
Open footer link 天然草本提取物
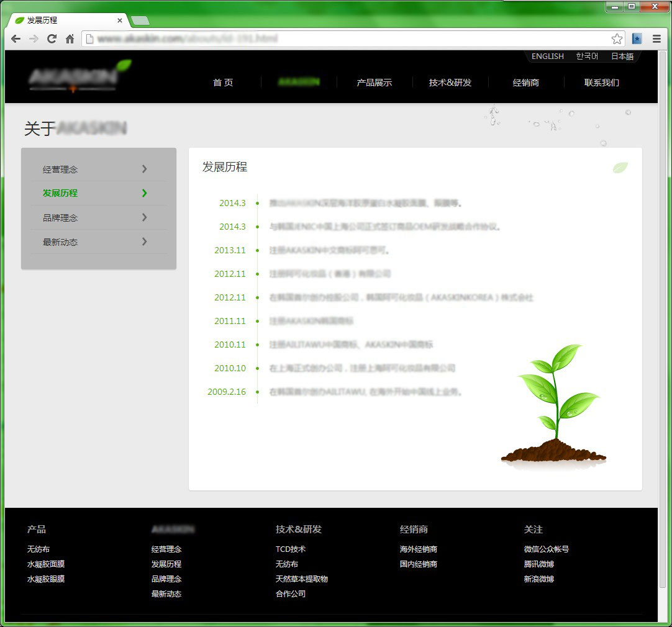point(302,579)
